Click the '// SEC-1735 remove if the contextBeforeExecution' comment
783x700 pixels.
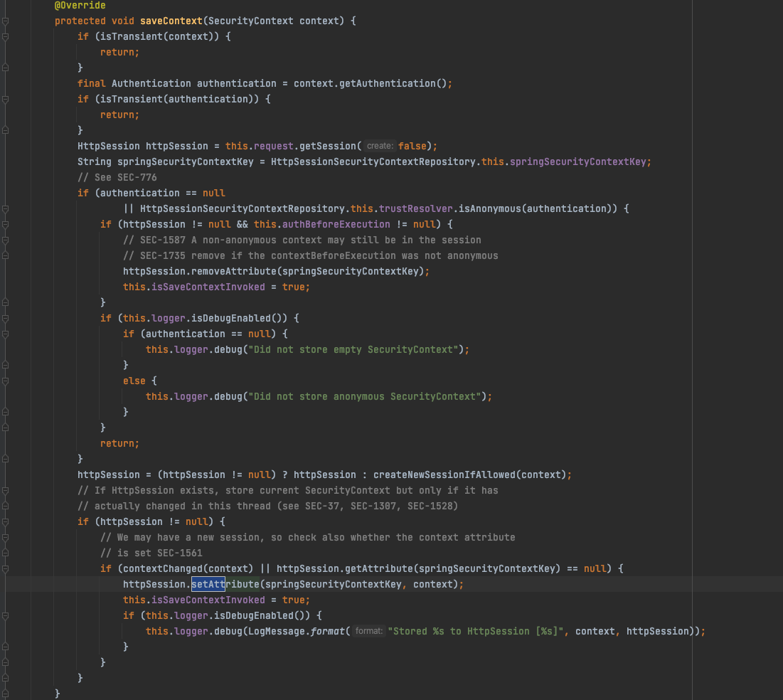coord(310,255)
